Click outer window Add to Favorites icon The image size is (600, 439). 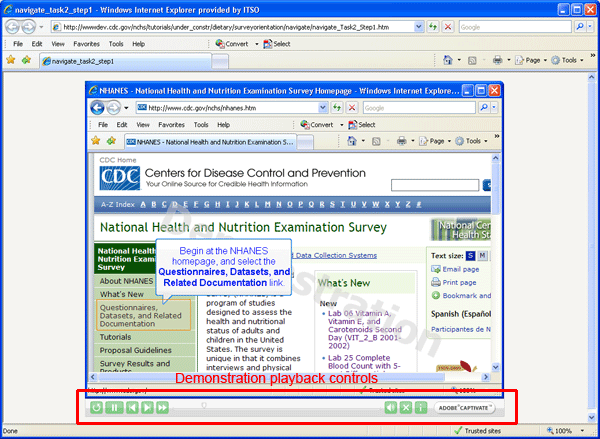pyautogui.click(x=26, y=60)
